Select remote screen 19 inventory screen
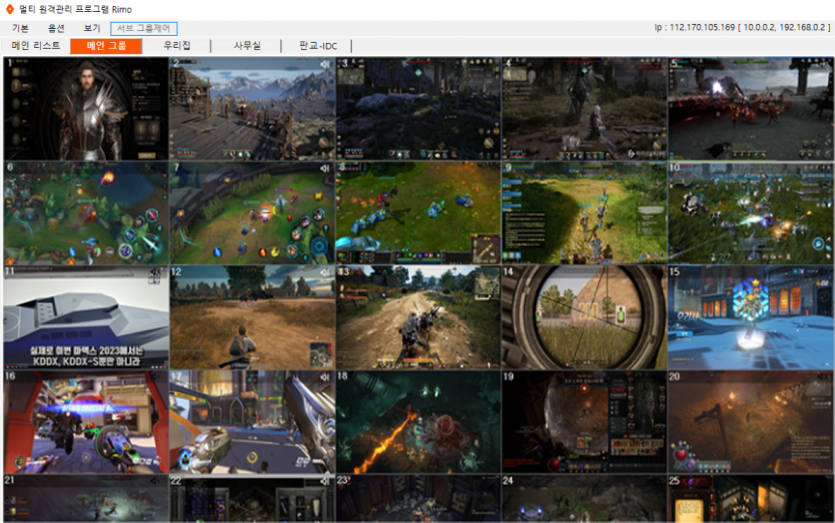 (x=585, y=422)
